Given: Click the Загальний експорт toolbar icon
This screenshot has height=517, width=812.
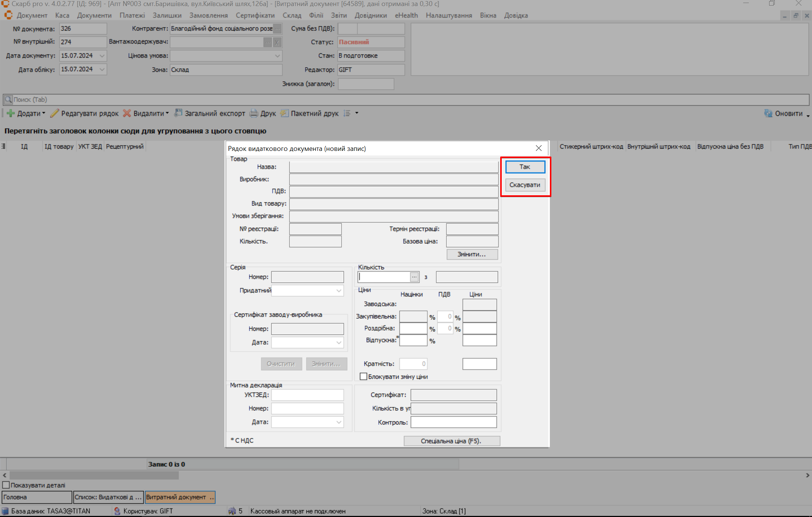Looking at the screenshot, I should (x=178, y=113).
